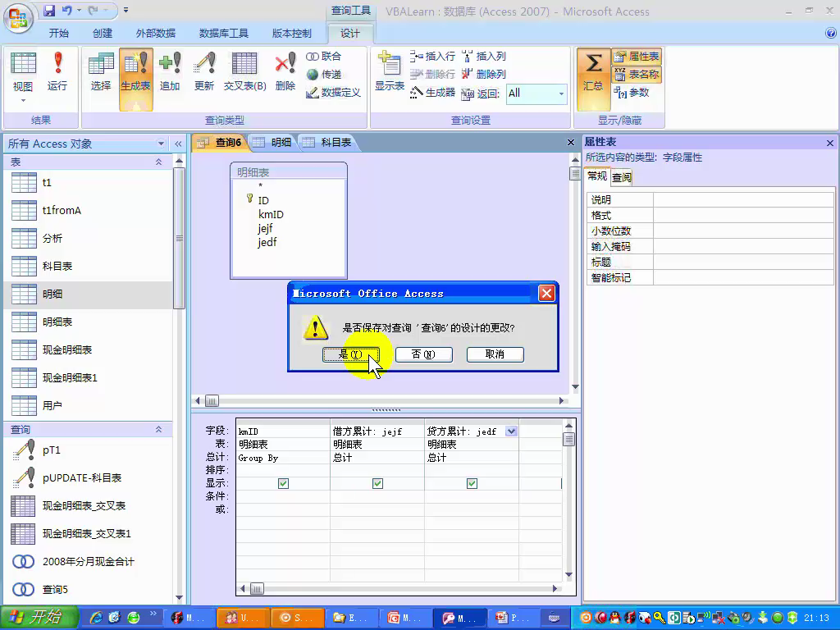Screen dimensions: 840x630
Task: Click the navigation pane vertical scrollbar
Action: pyautogui.click(x=179, y=238)
